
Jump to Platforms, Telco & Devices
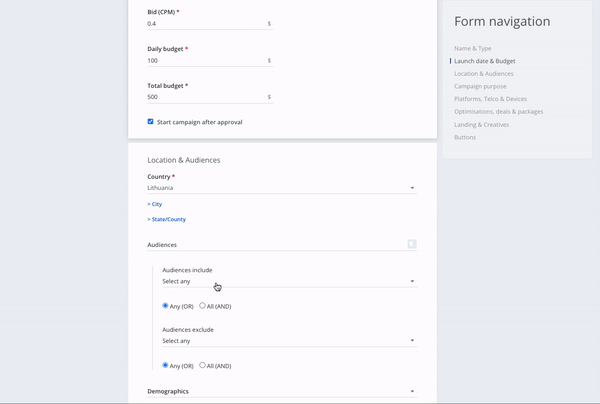(x=491, y=99)
